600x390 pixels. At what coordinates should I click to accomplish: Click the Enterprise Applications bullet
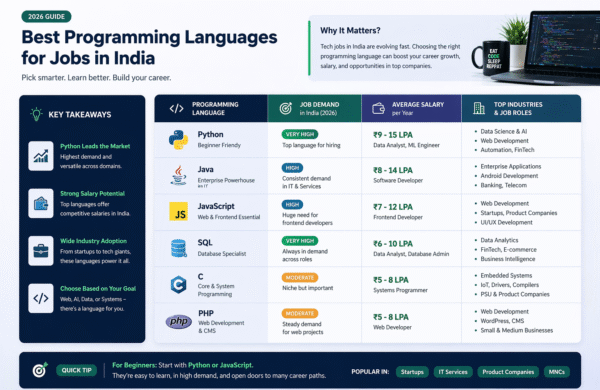511,166
